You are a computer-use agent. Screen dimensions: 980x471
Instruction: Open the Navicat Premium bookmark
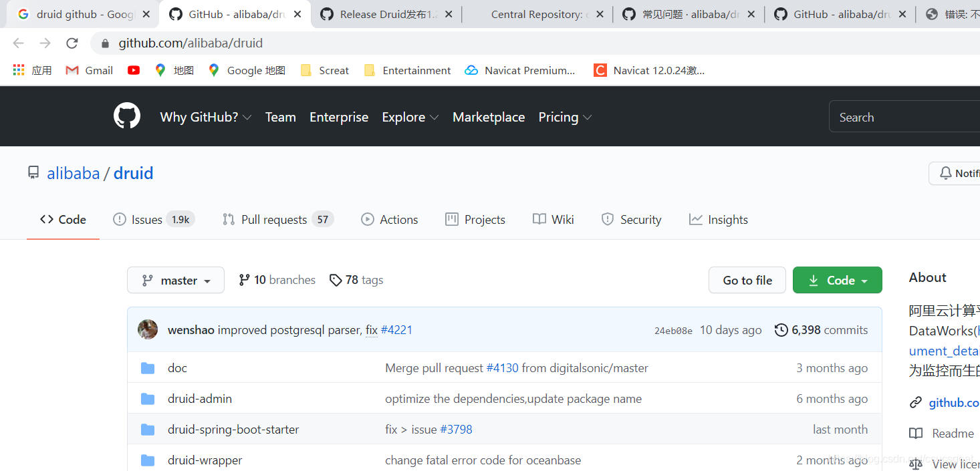tap(520, 70)
